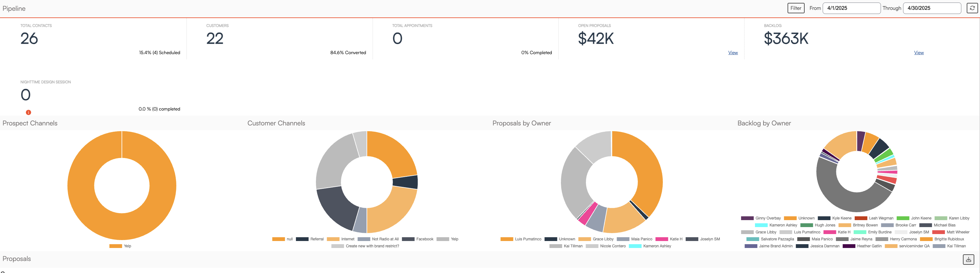
Task: Toggle the Leah Wegman legend swatch
Action: [861, 218]
